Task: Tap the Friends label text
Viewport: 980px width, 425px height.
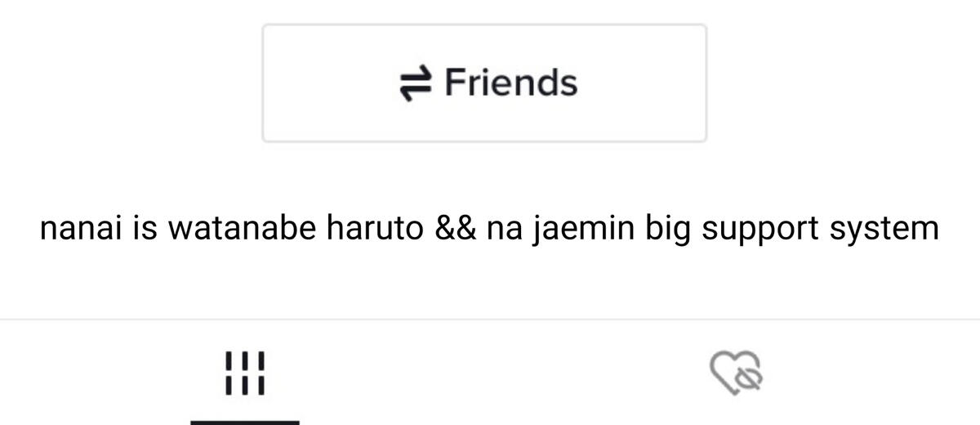Action: tap(510, 83)
